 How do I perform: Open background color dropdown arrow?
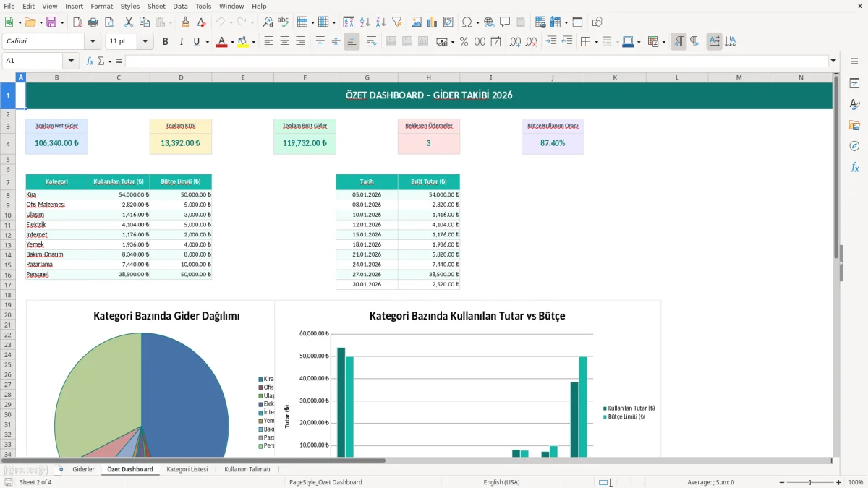(x=253, y=42)
